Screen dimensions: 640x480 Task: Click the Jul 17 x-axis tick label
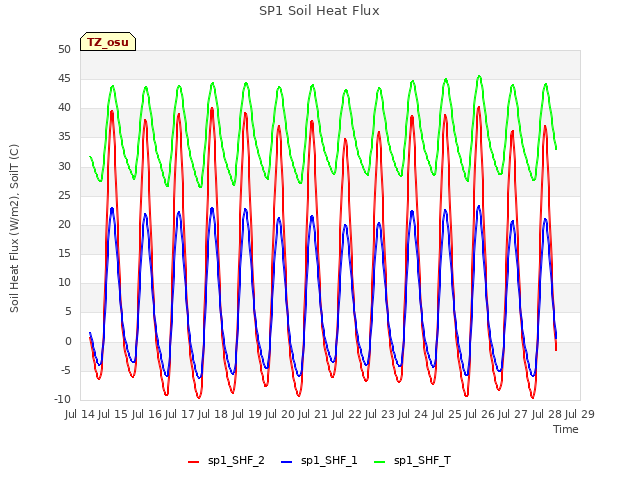pos(180,414)
